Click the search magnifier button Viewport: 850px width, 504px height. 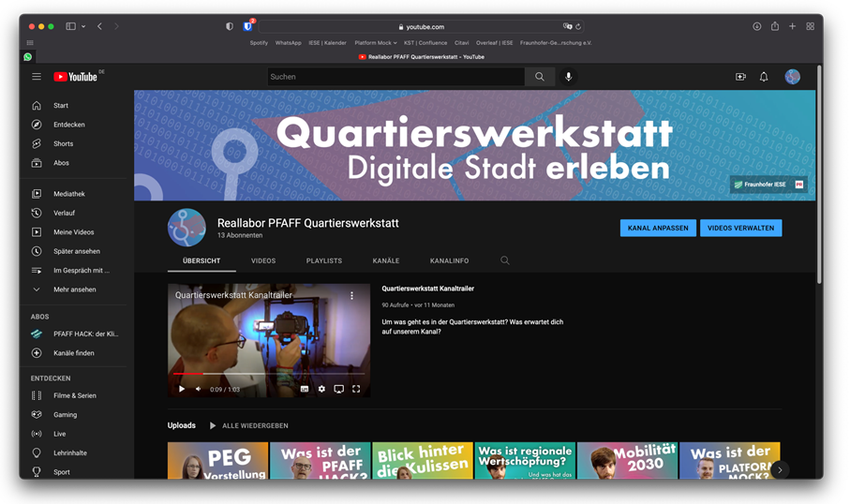(x=540, y=77)
